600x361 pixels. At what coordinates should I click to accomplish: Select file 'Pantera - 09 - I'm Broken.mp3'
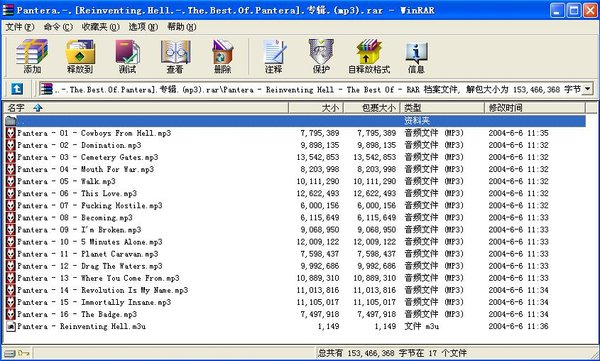tap(79, 230)
